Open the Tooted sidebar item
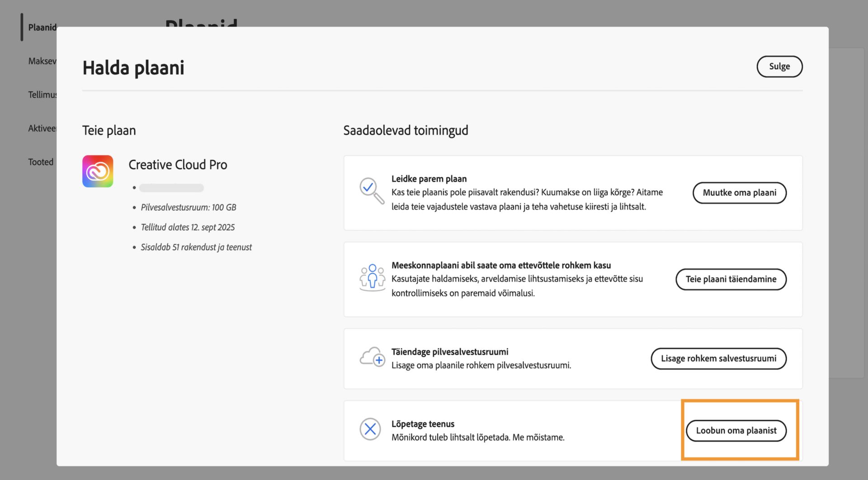Image resolution: width=868 pixels, height=480 pixels. tap(41, 162)
